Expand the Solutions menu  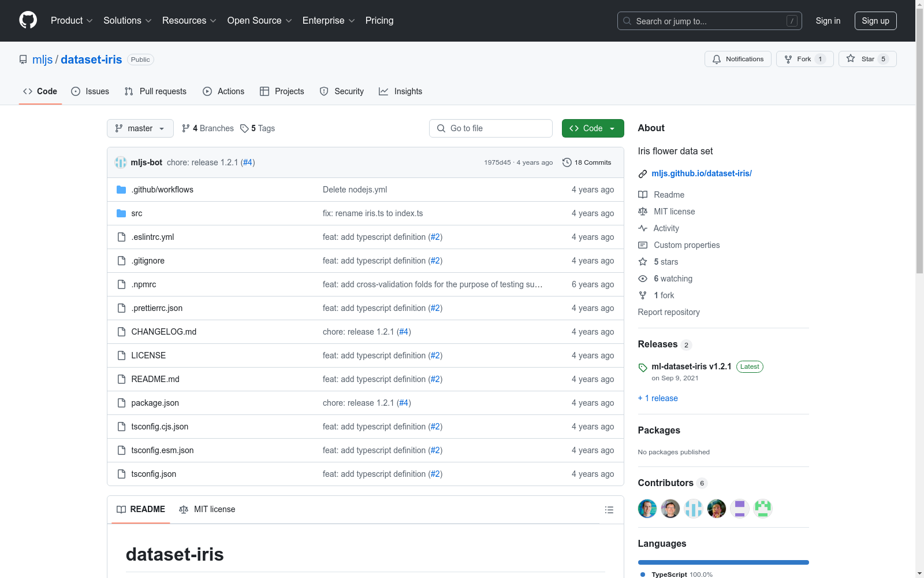[128, 21]
